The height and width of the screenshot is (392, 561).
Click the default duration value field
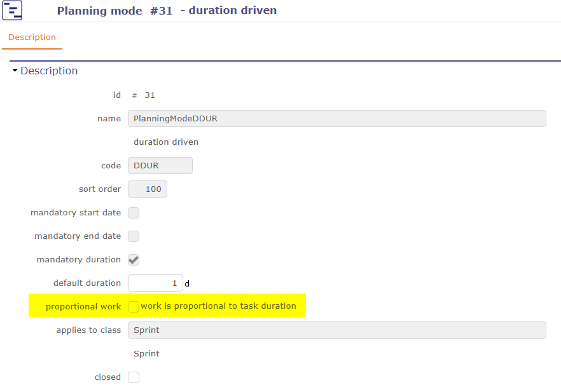[155, 283]
